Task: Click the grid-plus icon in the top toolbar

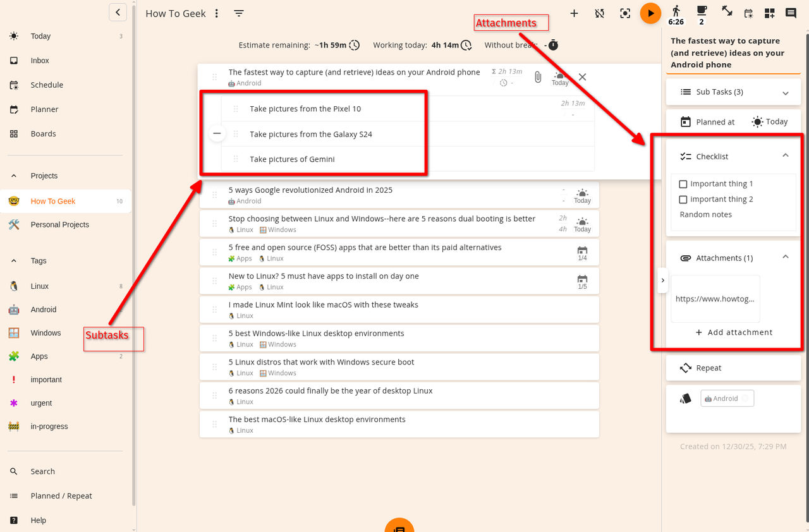Action: [769, 13]
